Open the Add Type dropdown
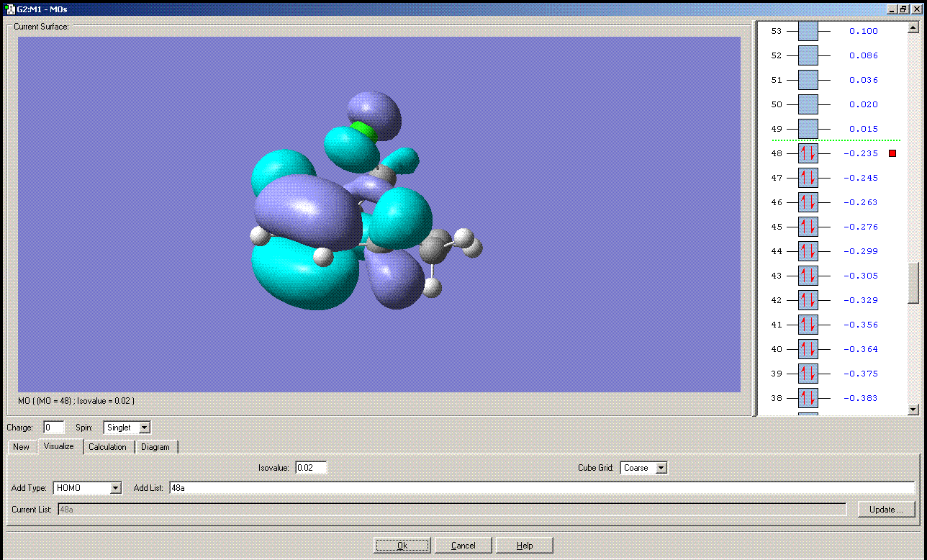Image resolution: width=927 pixels, height=560 pixels. [x=115, y=488]
